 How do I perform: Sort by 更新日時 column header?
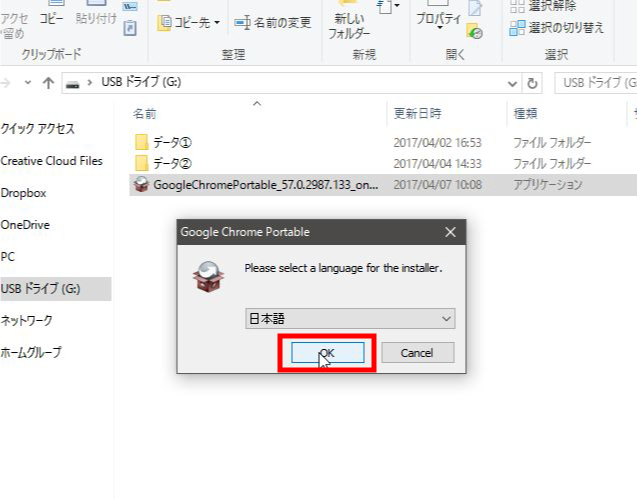[418, 113]
